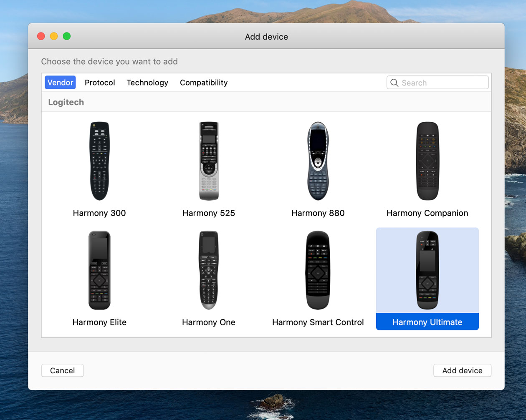Choose the Harmony 525 remote image

(209, 161)
